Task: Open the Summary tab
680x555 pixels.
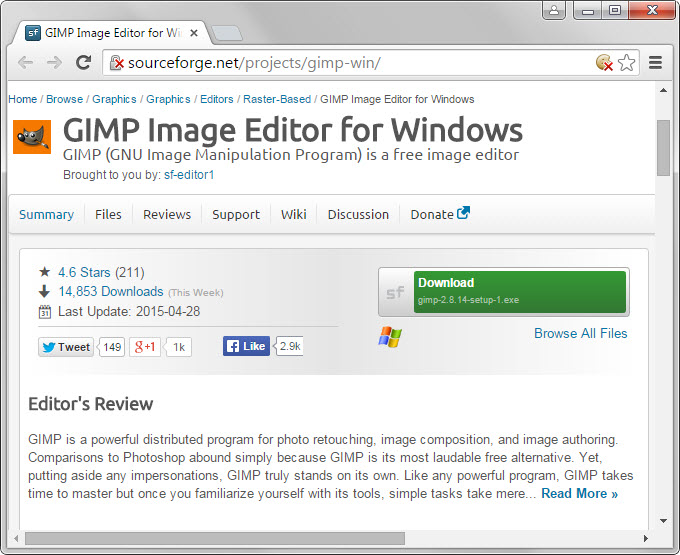Action: point(46,215)
